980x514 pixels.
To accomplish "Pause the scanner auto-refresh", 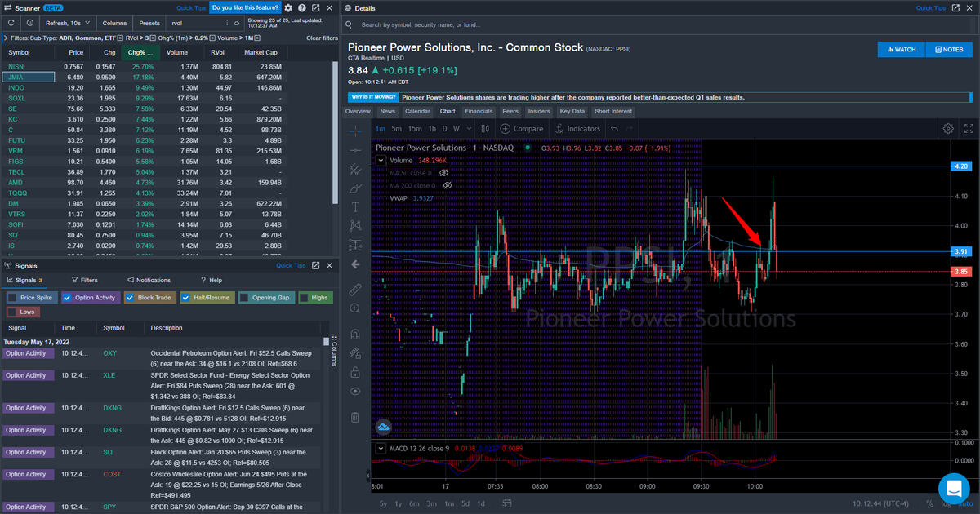I will [30, 24].
